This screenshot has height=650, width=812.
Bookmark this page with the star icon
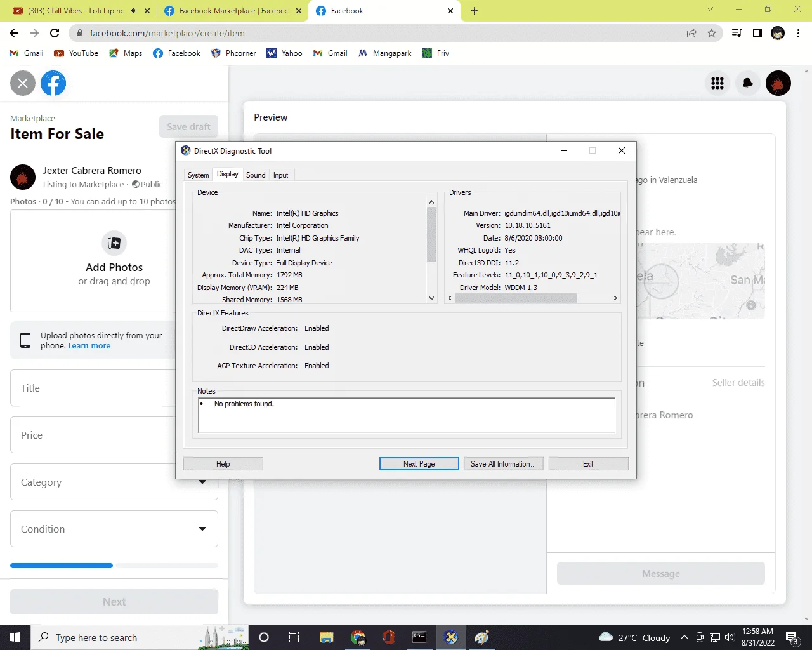click(712, 33)
